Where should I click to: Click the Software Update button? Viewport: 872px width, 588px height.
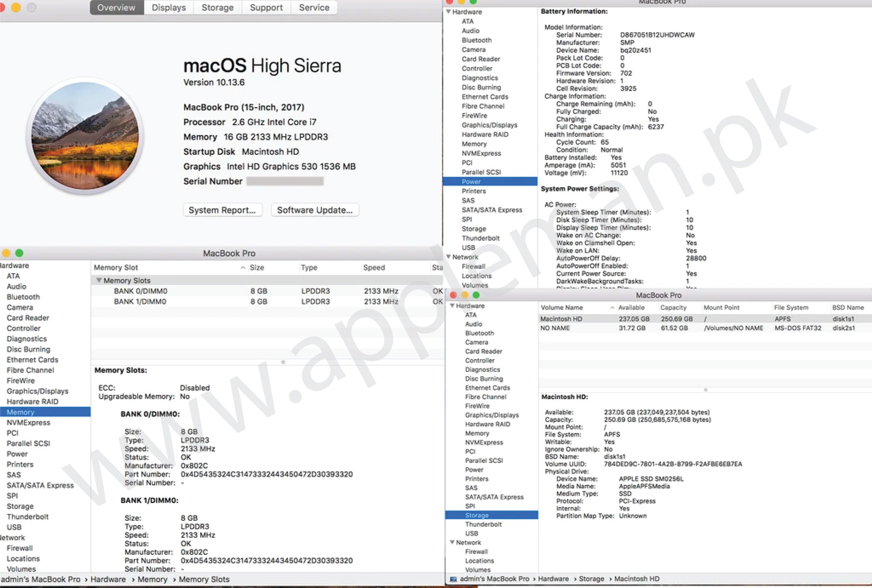(x=315, y=210)
